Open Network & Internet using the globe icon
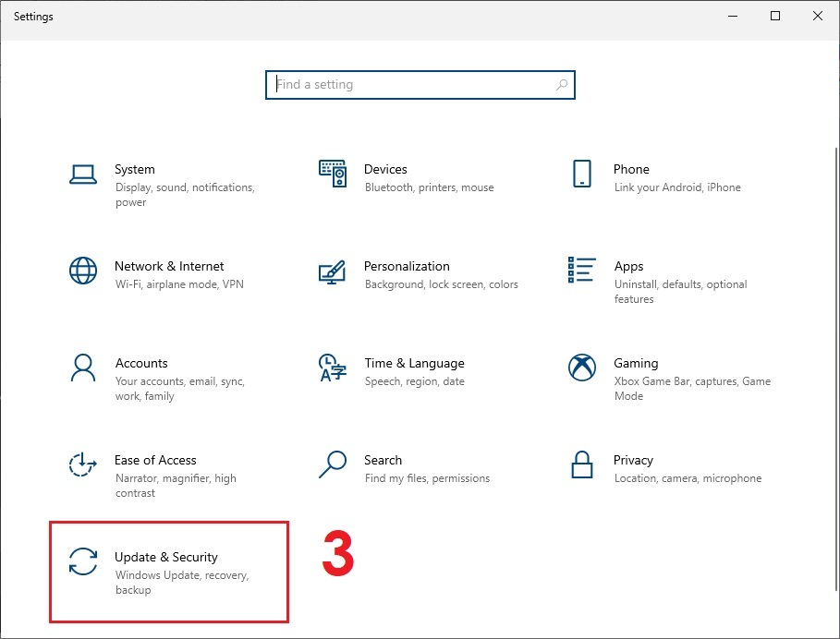Viewport: 840px width, 639px height. pos(83,271)
